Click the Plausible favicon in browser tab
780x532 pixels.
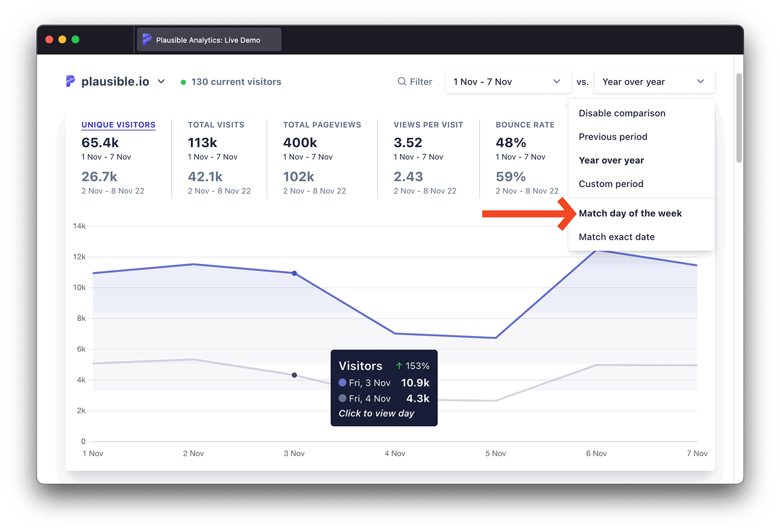tap(147, 40)
